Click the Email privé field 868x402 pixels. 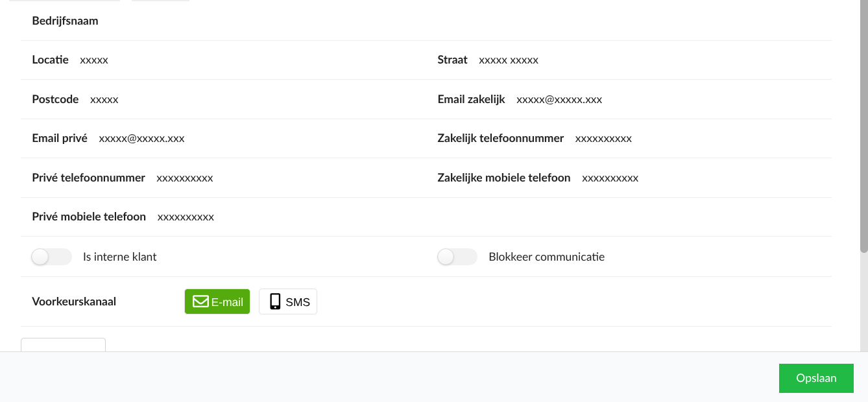(141, 139)
